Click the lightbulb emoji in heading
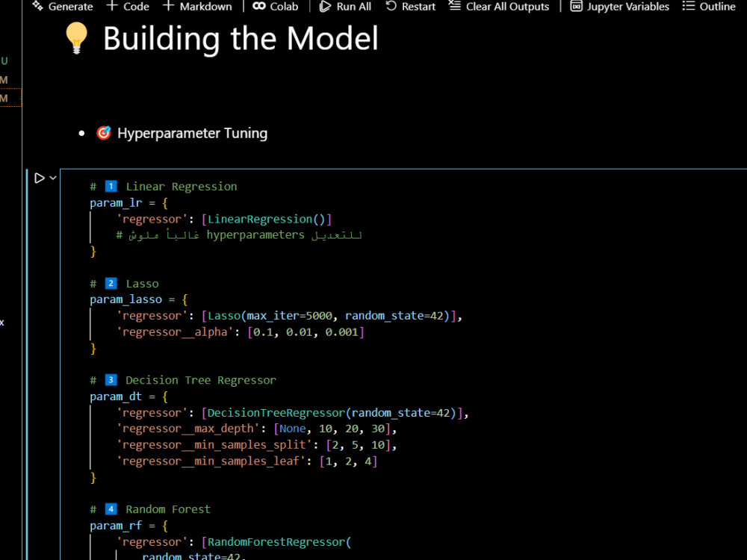Viewport: 747px width, 560px height. tap(76, 39)
